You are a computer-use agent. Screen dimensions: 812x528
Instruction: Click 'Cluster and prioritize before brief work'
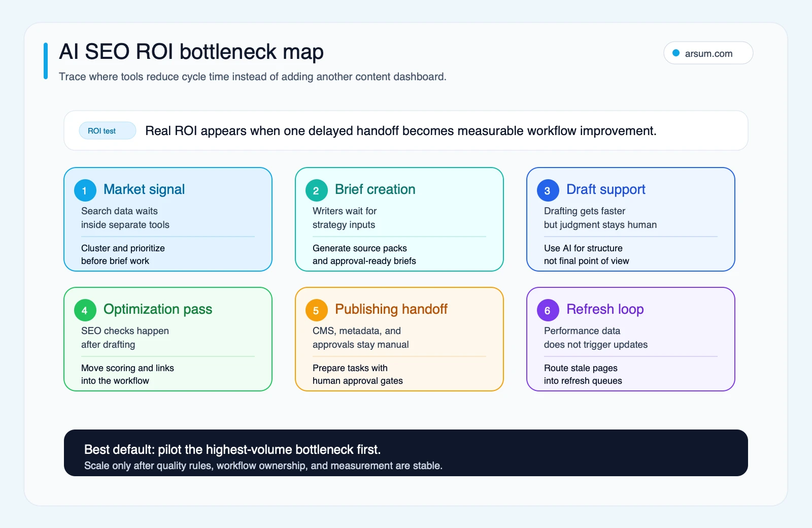click(x=123, y=254)
